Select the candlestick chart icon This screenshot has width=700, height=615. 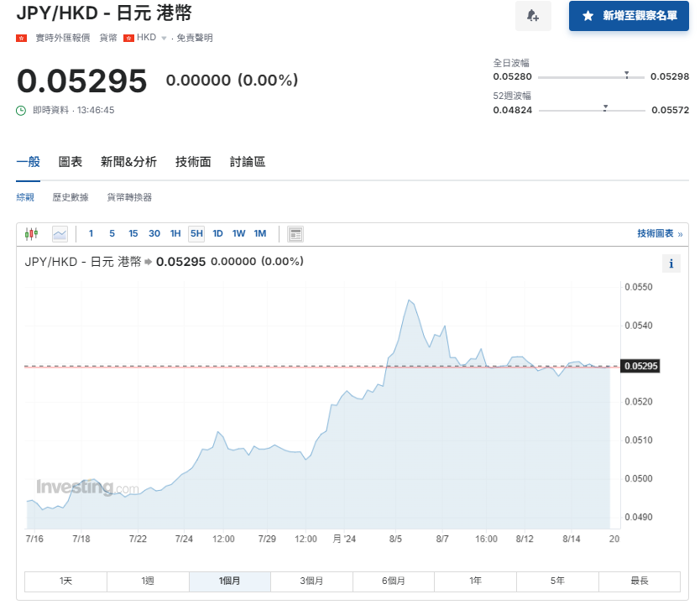(34, 233)
